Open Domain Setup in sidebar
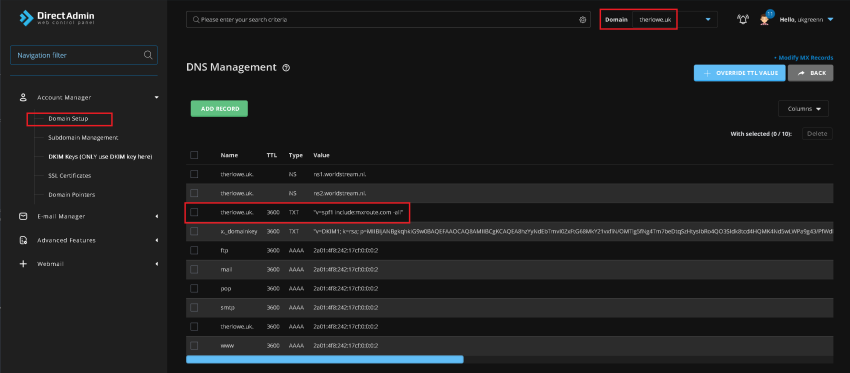The width and height of the screenshot is (850, 373). 68,119
